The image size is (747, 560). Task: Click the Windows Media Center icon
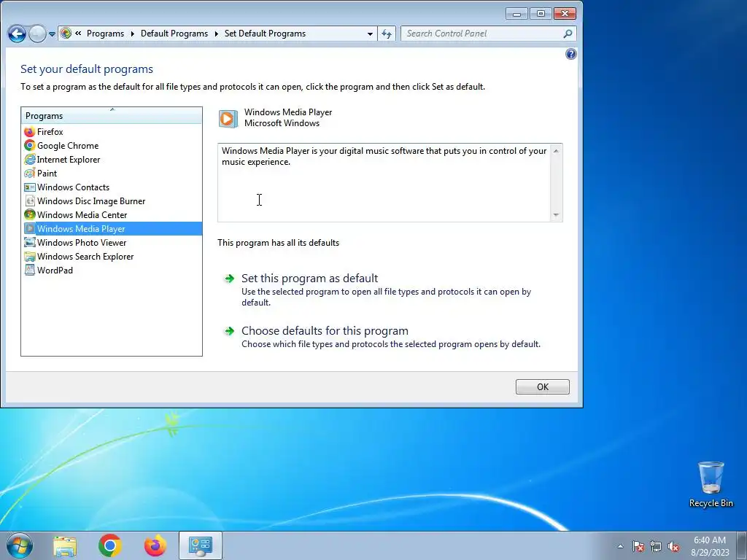(29, 215)
